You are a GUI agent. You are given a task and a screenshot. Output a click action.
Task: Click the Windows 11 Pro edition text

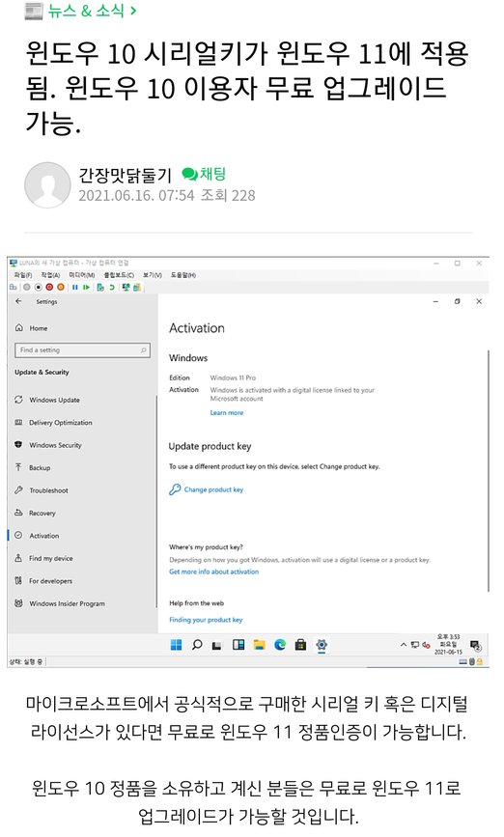coord(233,377)
